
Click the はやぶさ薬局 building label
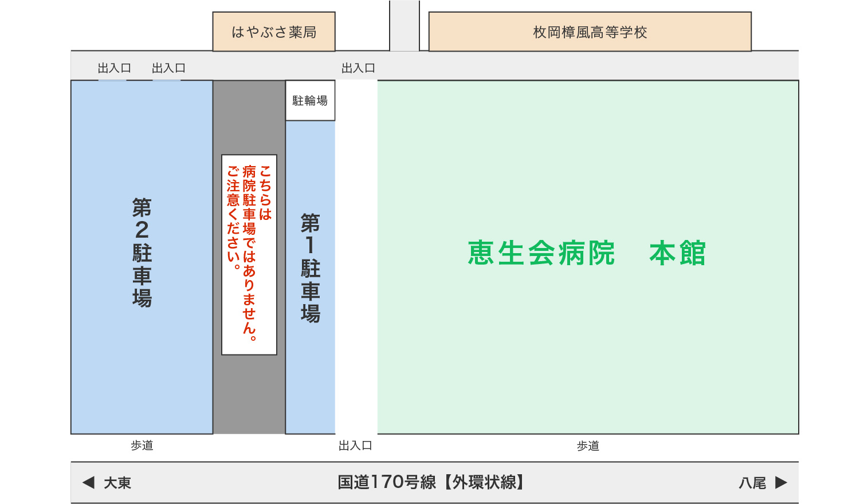click(274, 32)
